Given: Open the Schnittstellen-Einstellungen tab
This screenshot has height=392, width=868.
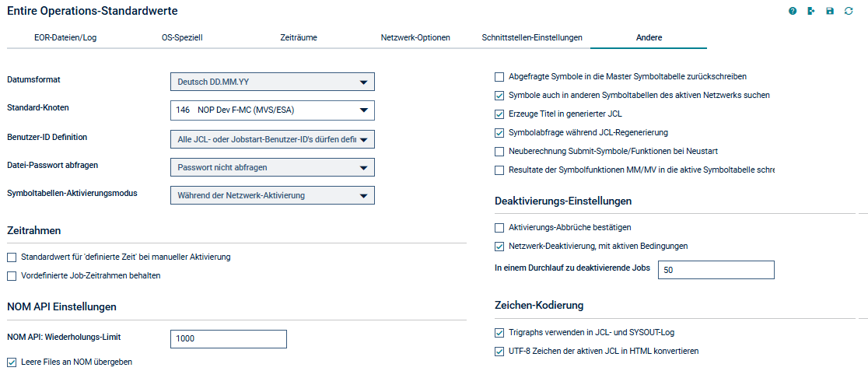Looking at the screenshot, I should [532, 37].
